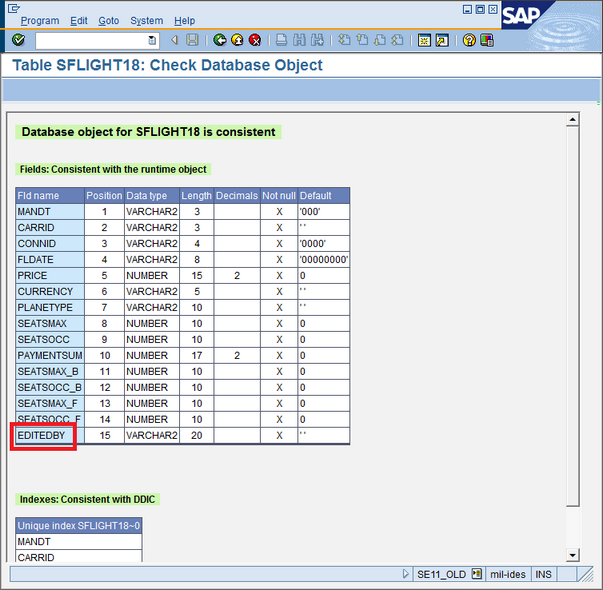Click the Create shortcut icon
This screenshot has width=603, height=590.
pyautogui.click(x=442, y=40)
